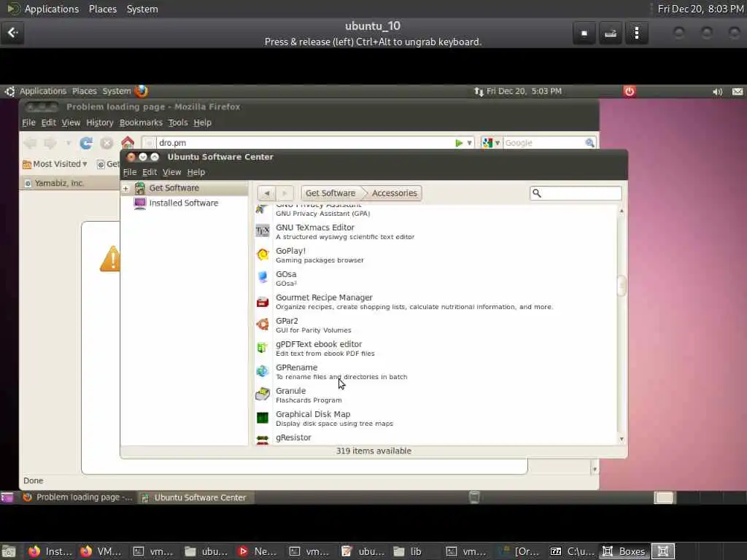Click Software Center back navigation button
747x560 pixels.
pos(267,192)
